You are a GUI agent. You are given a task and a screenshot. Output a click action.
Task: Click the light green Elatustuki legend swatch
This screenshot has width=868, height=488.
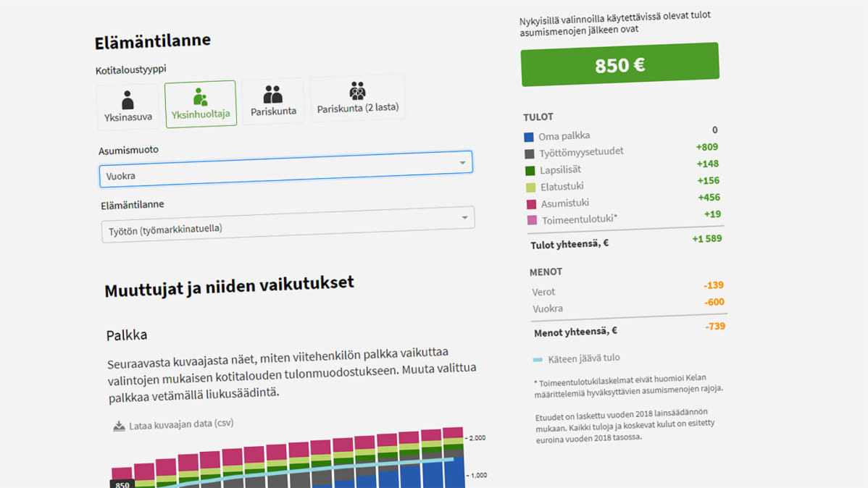click(x=531, y=188)
